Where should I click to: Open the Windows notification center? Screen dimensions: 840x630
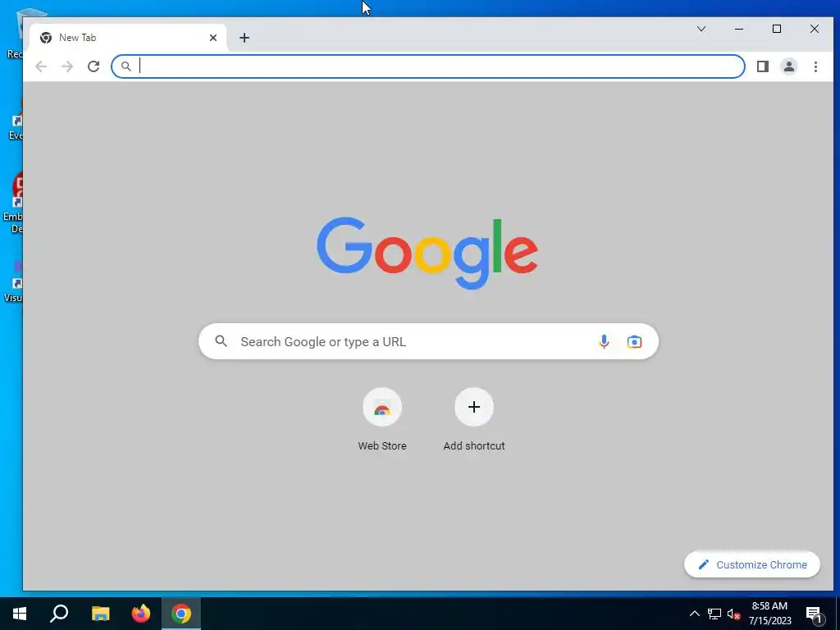tap(814, 614)
